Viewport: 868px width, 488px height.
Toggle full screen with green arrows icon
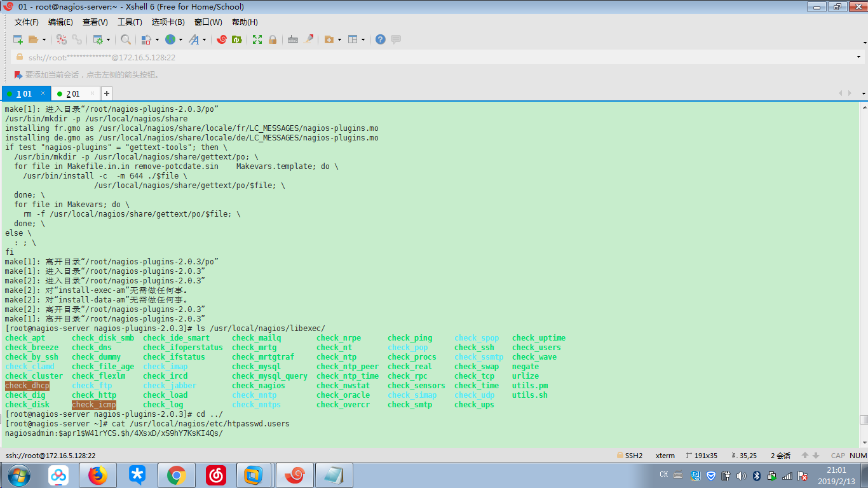tap(257, 39)
